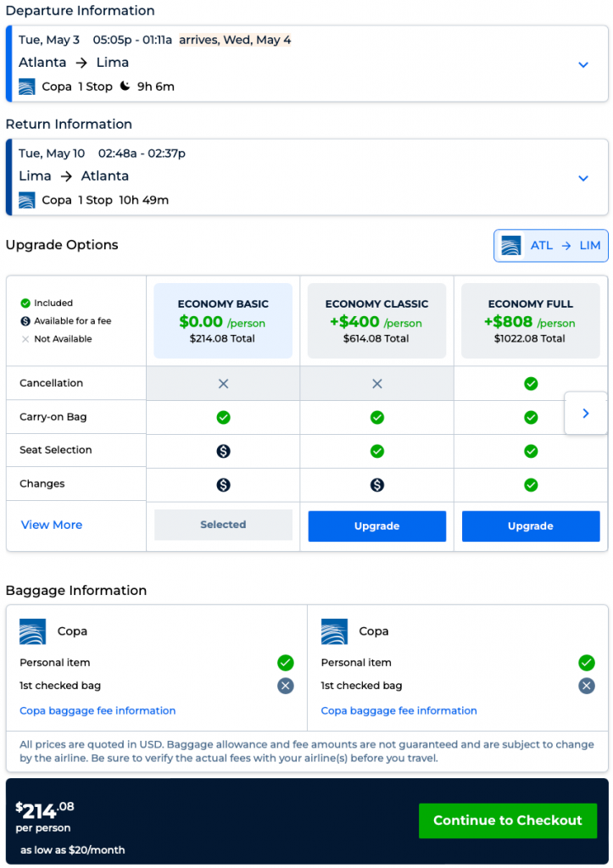Select the Economy Full fare header
613x868 pixels.
(531, 320)
